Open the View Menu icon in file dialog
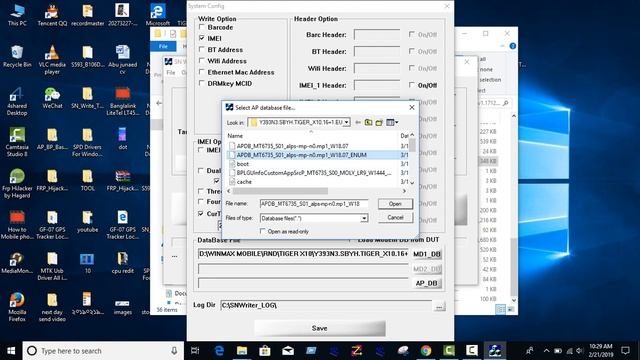The height and width of the screenshot is (360, 640). (x=392, y=122)
